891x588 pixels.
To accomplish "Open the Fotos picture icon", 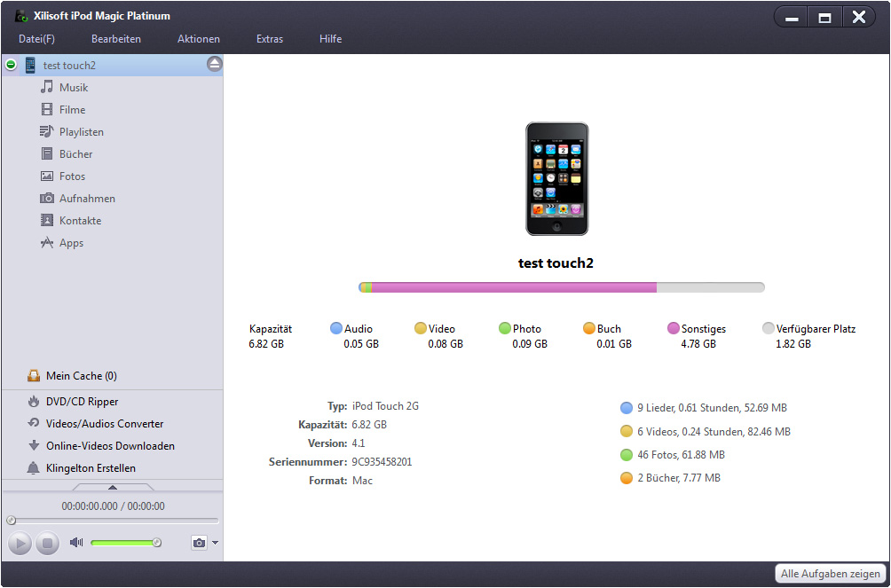I will tap(47, 176).
